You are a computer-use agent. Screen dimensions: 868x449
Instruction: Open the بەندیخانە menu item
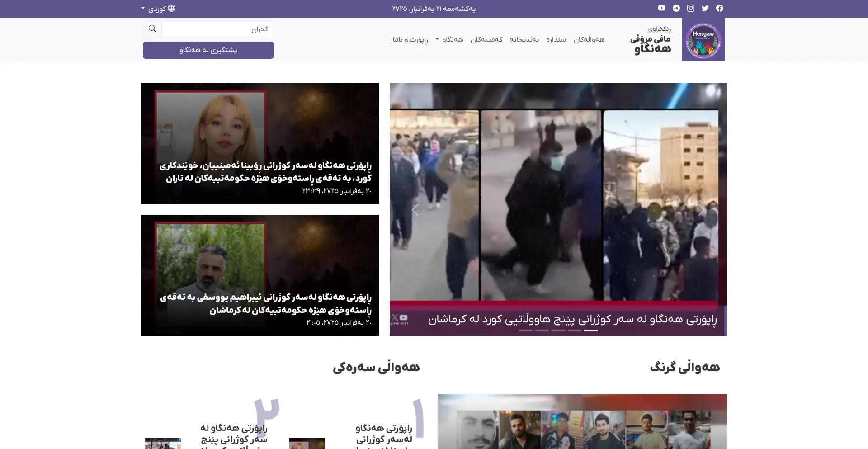click(524, 39)
